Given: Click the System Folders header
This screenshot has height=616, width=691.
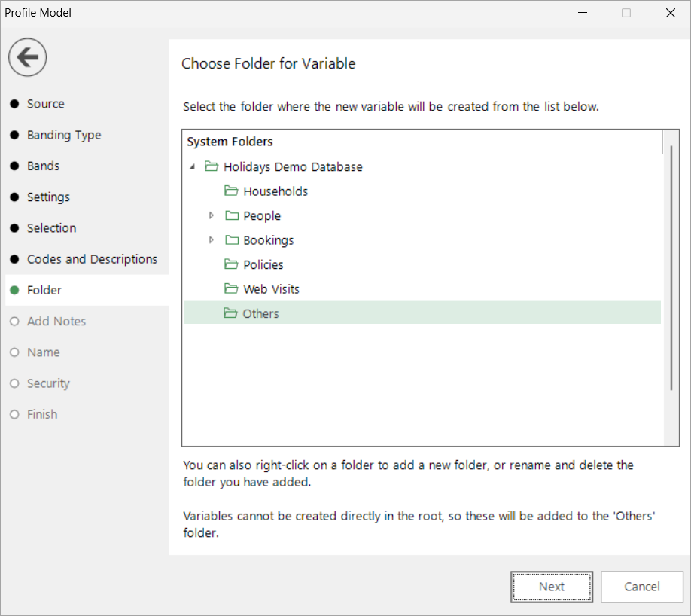Looking at the screenshot, I should click(x=230, y=142).
